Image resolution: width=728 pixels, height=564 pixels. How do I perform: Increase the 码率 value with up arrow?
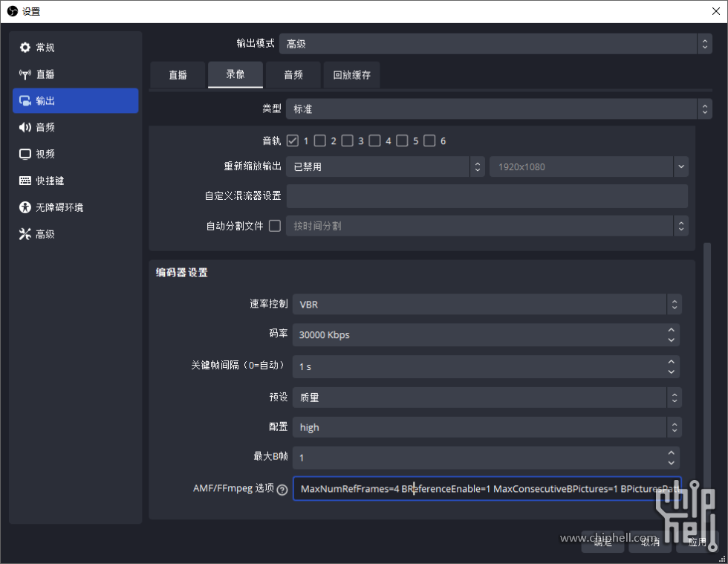pos(672,330)
